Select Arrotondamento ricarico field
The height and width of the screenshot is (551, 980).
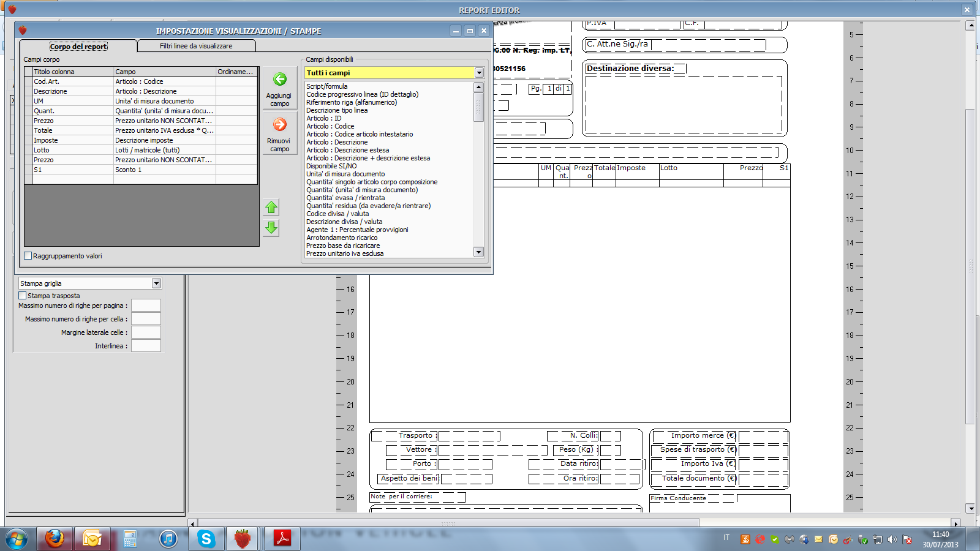(342, 238)
